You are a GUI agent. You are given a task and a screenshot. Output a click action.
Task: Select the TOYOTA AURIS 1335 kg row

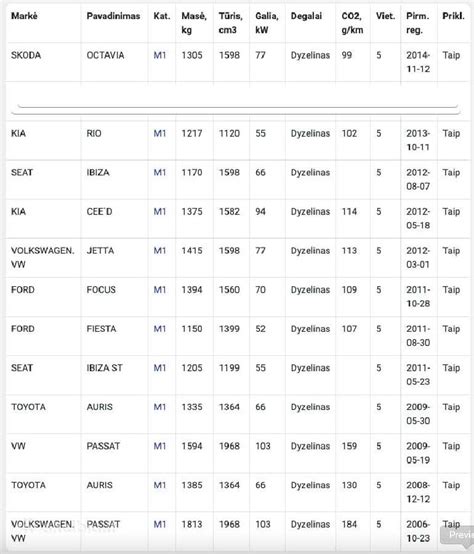[x=239, y=414]
